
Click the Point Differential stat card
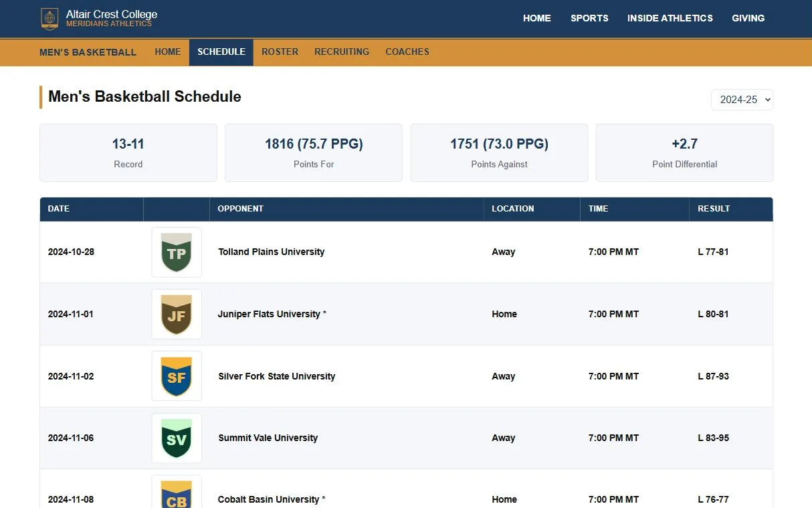pyautogui.click(x=685, y=153)
